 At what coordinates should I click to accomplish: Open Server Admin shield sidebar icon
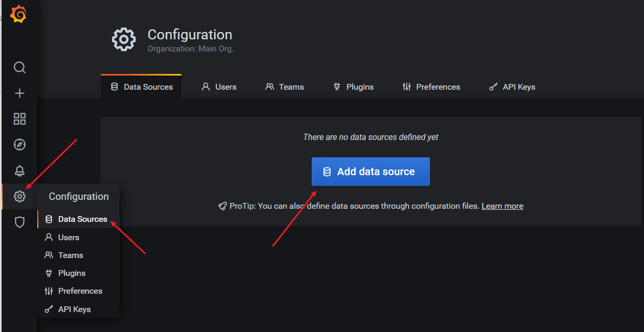click(19, 222)
